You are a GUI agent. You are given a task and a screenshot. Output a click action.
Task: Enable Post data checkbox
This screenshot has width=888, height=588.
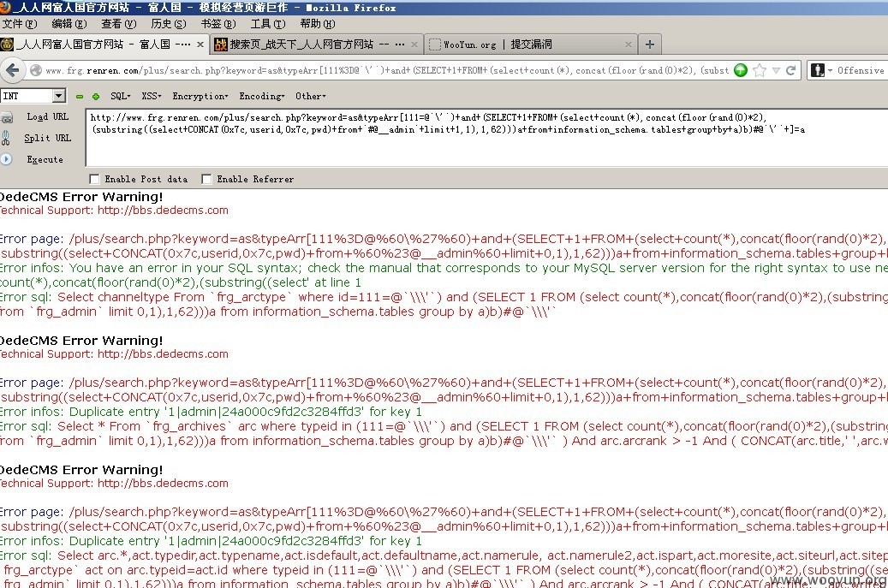(94, 180)
